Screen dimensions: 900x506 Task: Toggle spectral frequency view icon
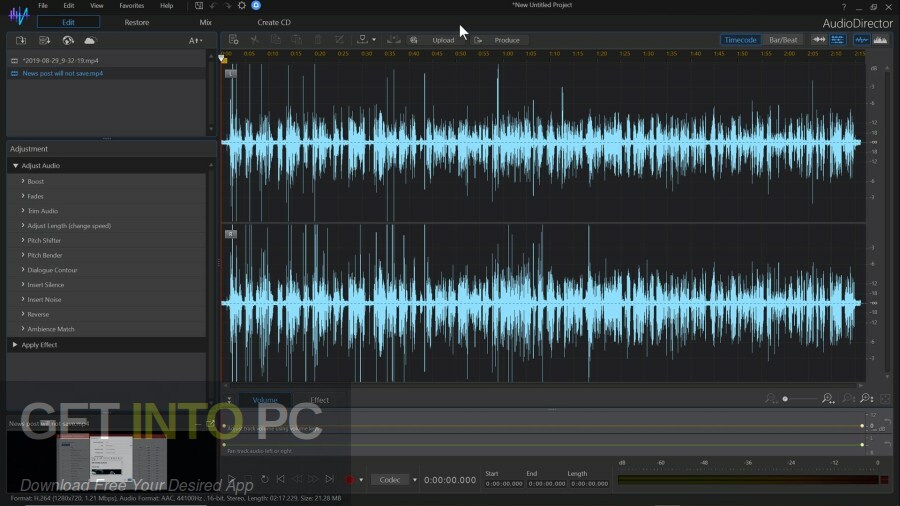(880, 40)
